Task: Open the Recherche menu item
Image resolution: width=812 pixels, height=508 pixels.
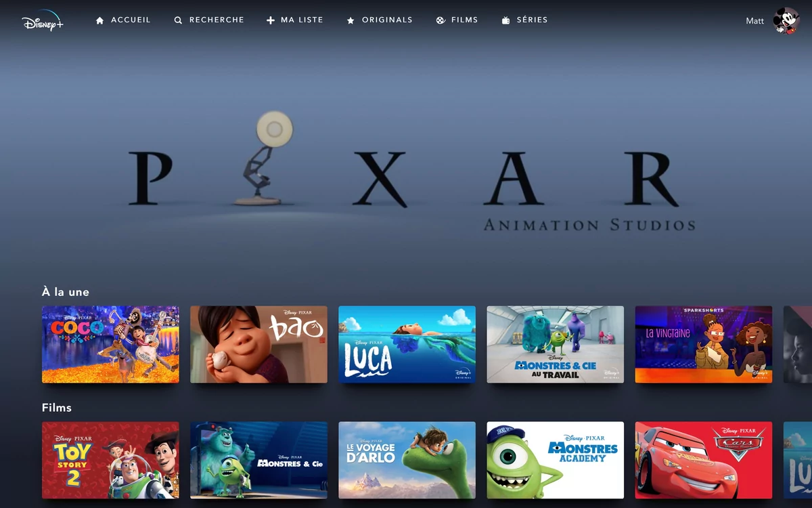Action: (217, 20)
